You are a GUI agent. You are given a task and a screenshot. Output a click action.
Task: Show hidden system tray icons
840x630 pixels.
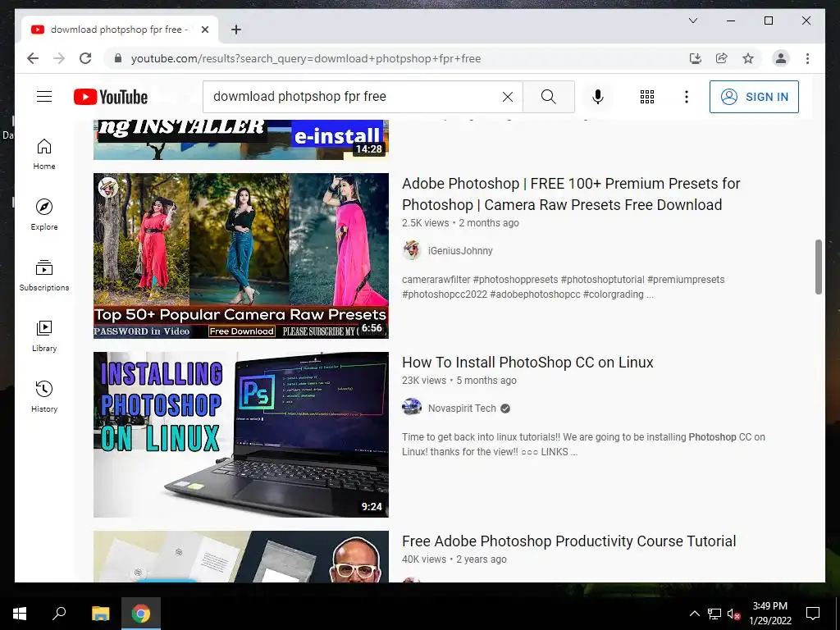694,614
